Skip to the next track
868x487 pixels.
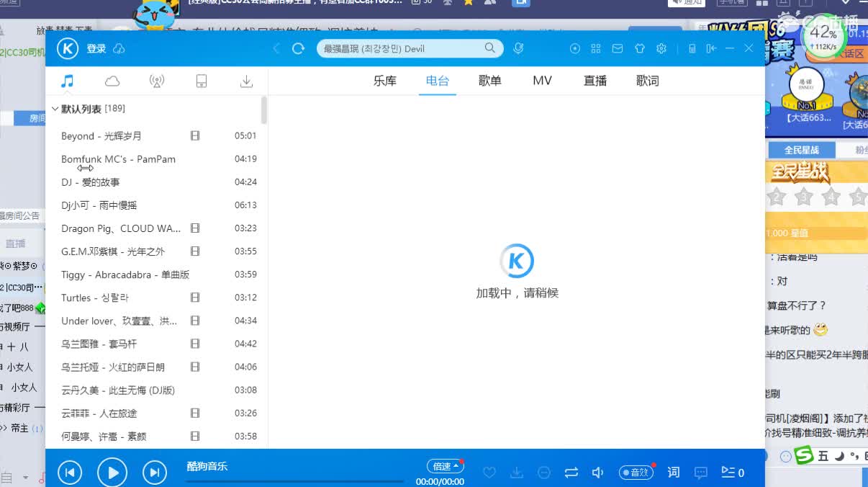pos(155,473)
